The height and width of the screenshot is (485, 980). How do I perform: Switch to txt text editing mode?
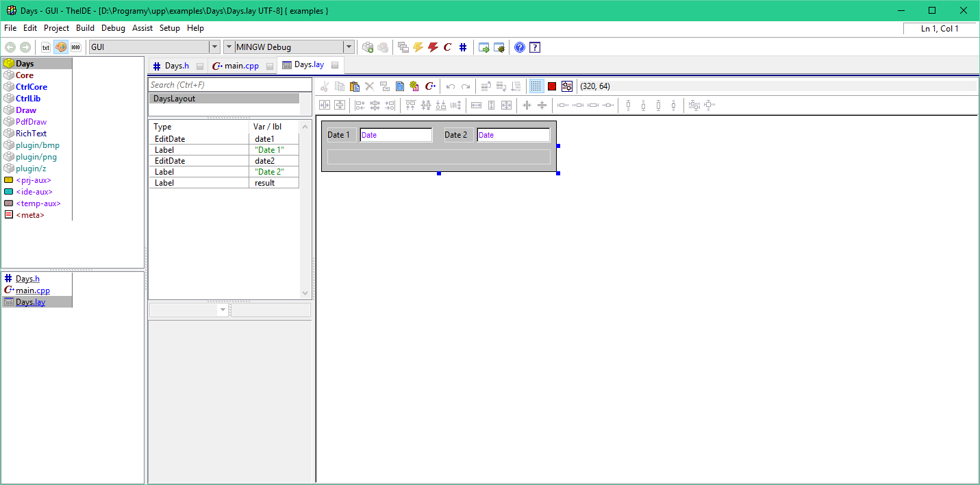(x=46, y=47)
